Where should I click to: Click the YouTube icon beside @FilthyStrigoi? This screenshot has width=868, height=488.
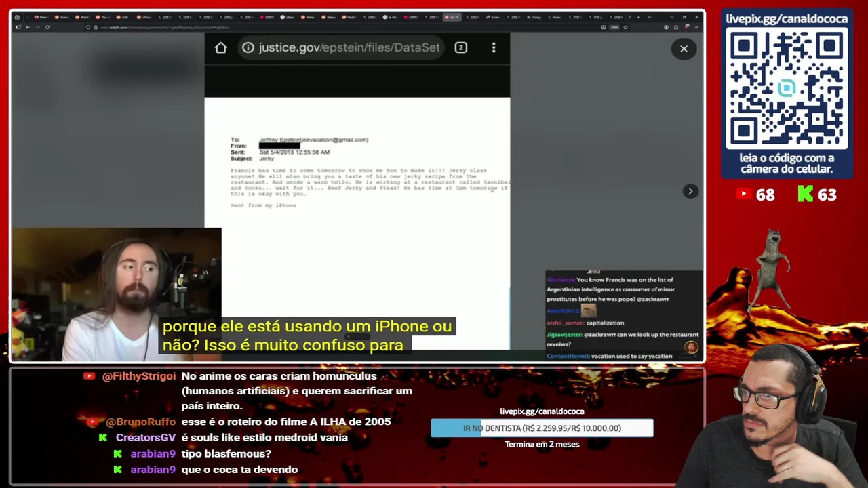point(89,376)
